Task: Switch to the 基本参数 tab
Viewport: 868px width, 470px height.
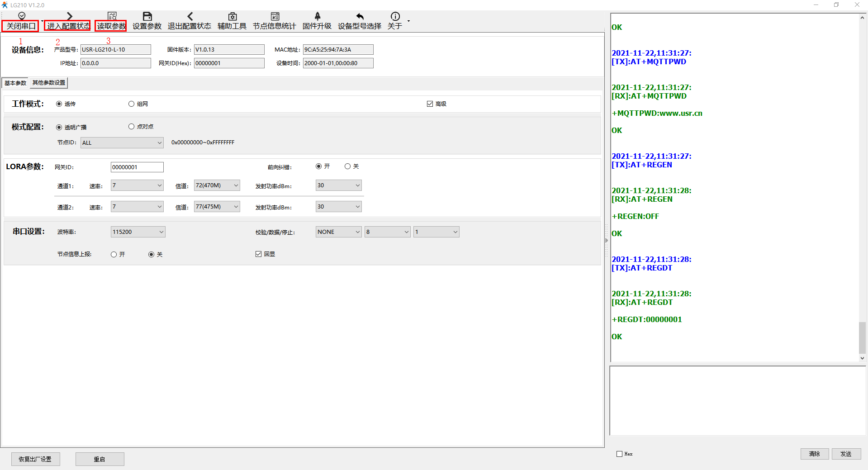Action: point(15,83)
